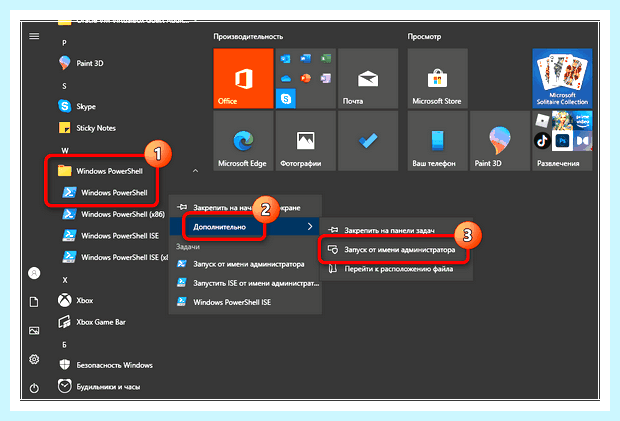The width and height of the screenshot is (620, 421).
Task: Click the letter Б section header
Action: coord(64,345)
